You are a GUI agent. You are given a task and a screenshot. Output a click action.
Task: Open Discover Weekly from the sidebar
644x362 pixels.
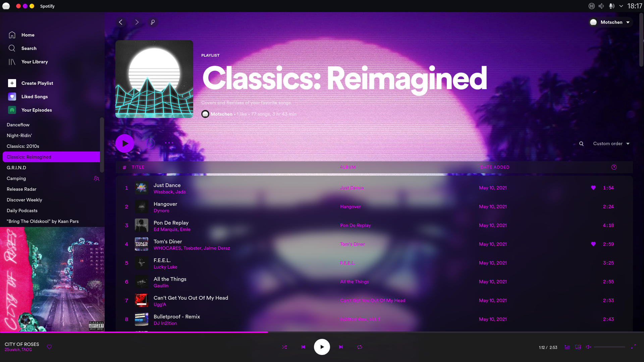24,200
